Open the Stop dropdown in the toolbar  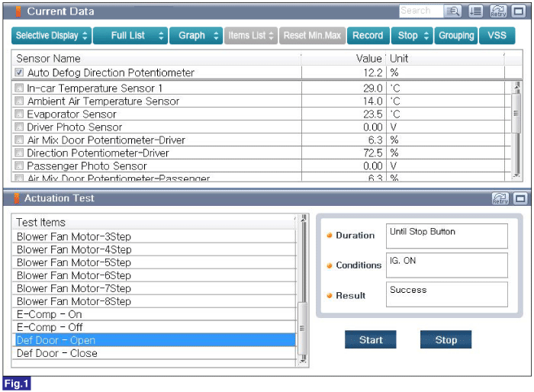tap(412, 35)
